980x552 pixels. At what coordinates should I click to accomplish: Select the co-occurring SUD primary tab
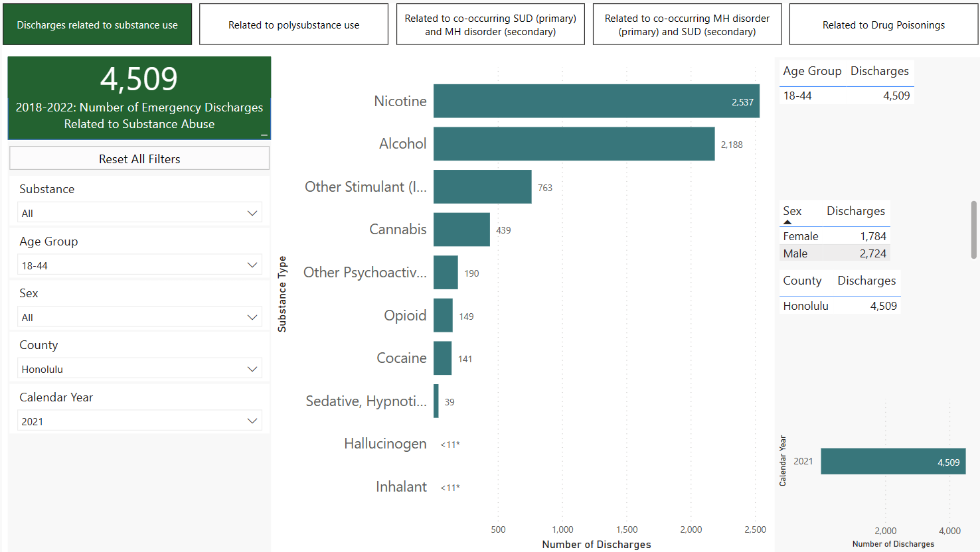click(490, 25)
